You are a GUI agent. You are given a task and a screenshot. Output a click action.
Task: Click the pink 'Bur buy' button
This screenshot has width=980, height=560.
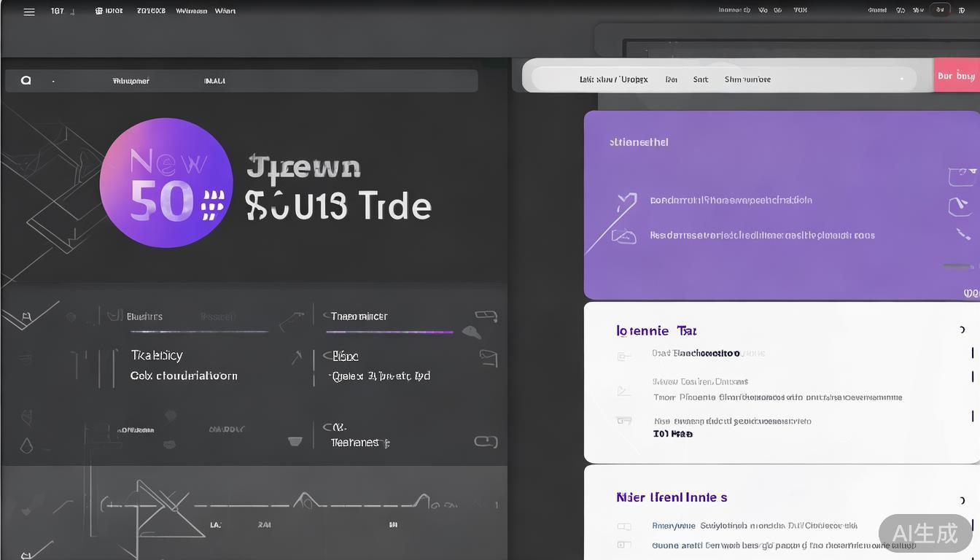(x=956, y=76)
